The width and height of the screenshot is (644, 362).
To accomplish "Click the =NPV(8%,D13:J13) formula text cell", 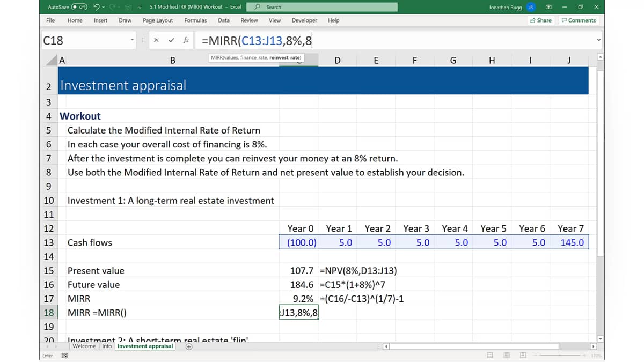I will point(358,271).
